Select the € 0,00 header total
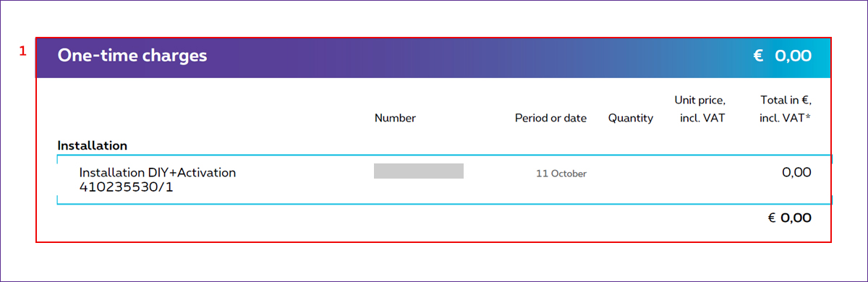Screen dimensions: 868x282 tap(782, 56)
